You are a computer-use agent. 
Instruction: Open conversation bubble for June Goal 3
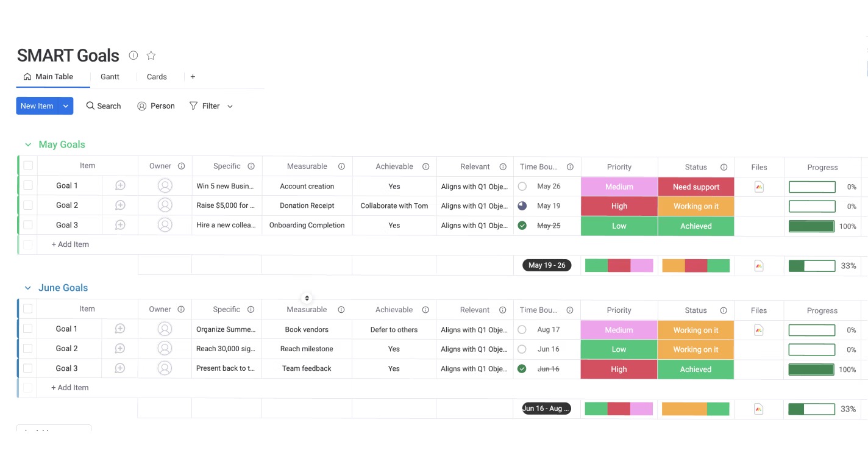[x=120, y=368]
